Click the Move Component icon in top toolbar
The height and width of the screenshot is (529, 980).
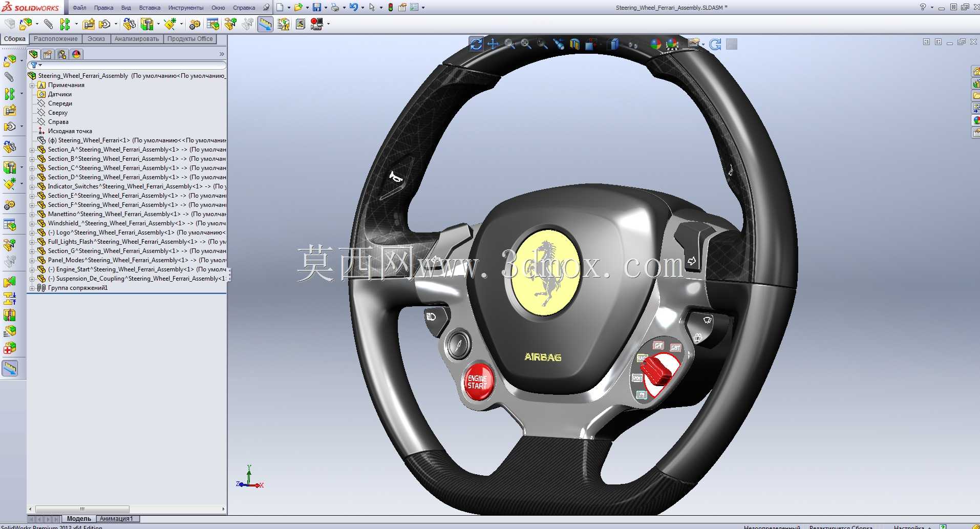coord(104,24)
